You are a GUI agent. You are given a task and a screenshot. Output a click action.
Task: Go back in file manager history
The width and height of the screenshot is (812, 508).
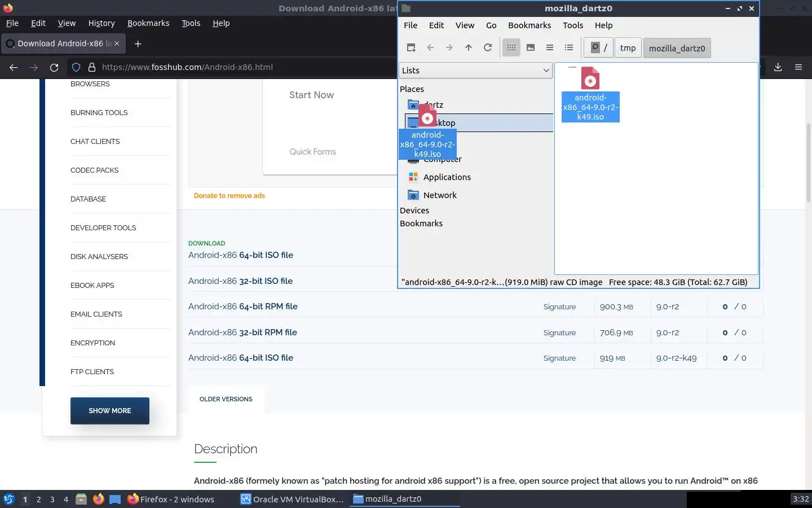click(x=430, y=48)
